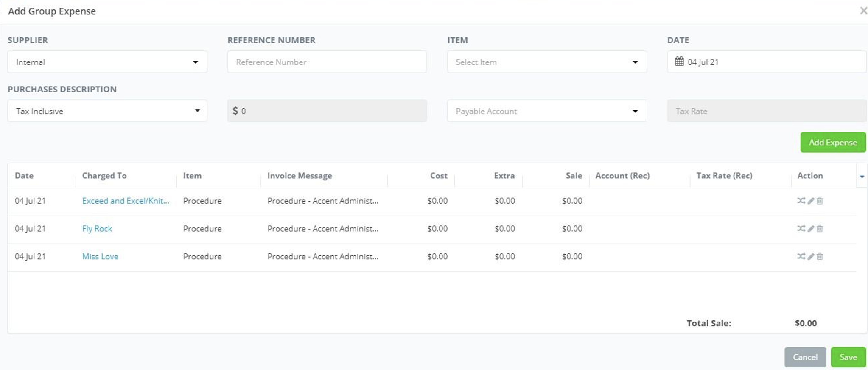Open the Miss Love link

[100, 257]
